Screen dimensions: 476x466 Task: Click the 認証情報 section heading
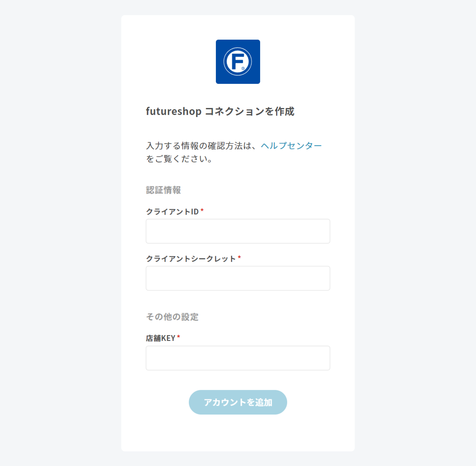(163, 190)
